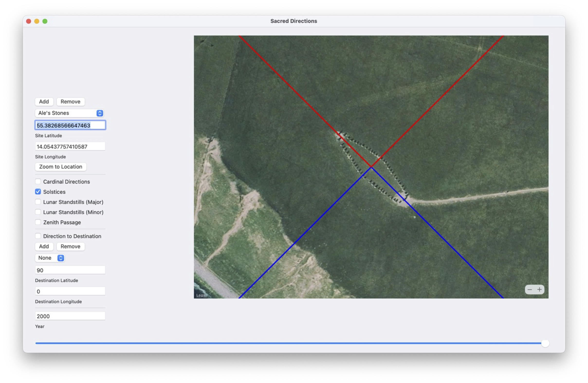Open the None destination dropdown
Viewport: 588px width, 383px height.
[x=50, y=258]
